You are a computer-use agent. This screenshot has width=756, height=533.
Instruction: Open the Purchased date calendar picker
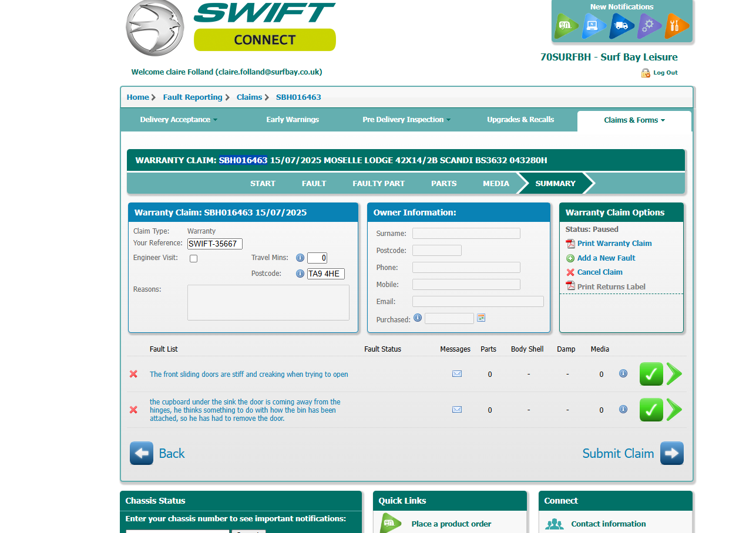click(481, 318)
